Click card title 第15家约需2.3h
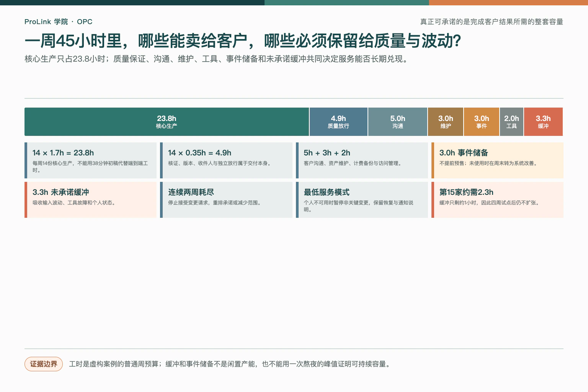Screen dimensions: 588x392 466,192
